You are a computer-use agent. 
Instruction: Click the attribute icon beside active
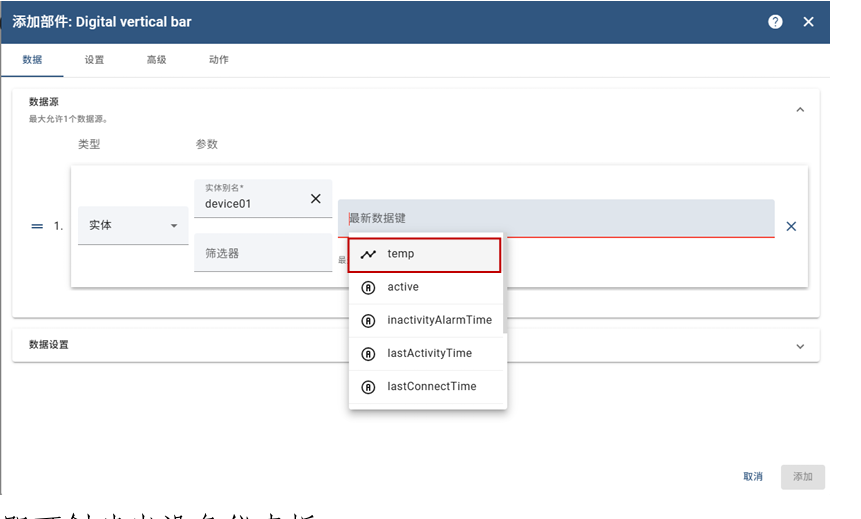pos(368,287)
